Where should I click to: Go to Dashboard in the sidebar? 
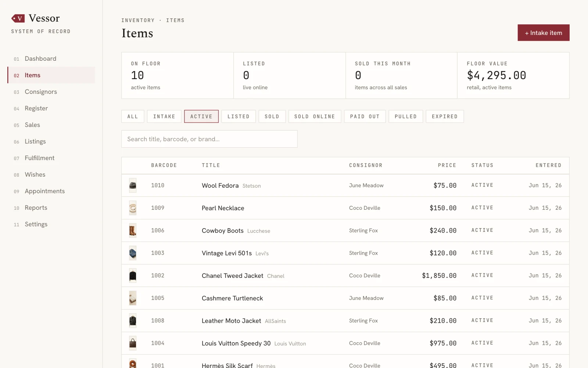tap(51, 59)
